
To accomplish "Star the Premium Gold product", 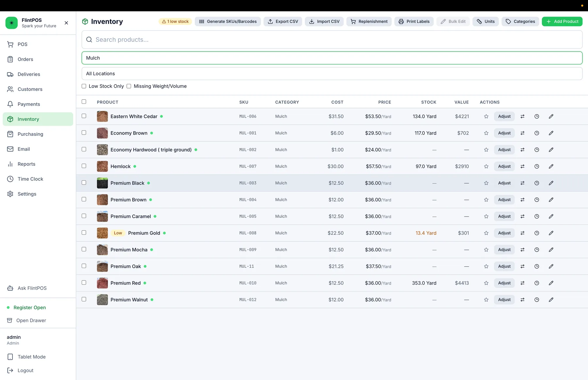I will pyautogui.click(x=486, y=233).
